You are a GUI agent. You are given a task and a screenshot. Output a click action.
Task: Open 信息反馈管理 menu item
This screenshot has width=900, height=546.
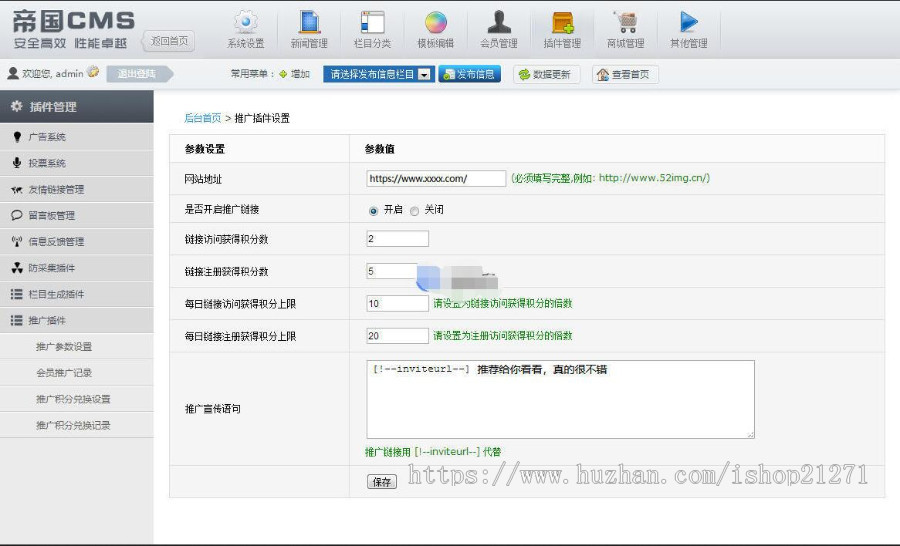[x=76, y=242]
